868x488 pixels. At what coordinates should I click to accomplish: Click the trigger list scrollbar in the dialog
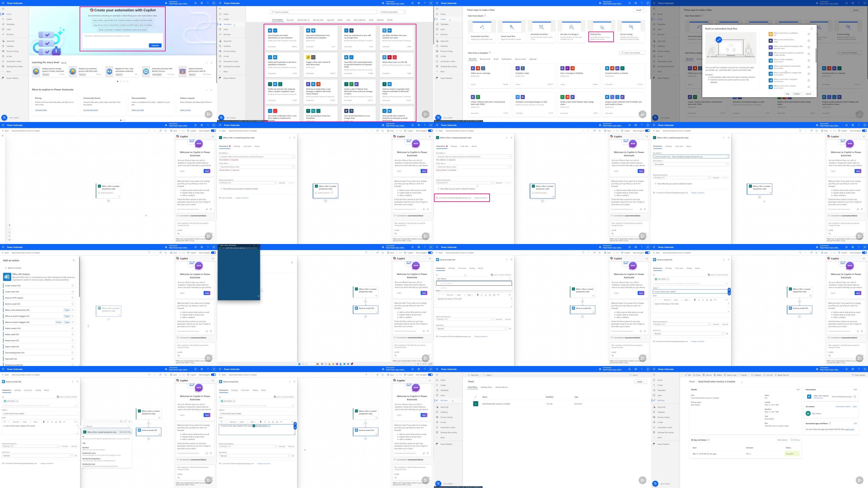point(816,56)
